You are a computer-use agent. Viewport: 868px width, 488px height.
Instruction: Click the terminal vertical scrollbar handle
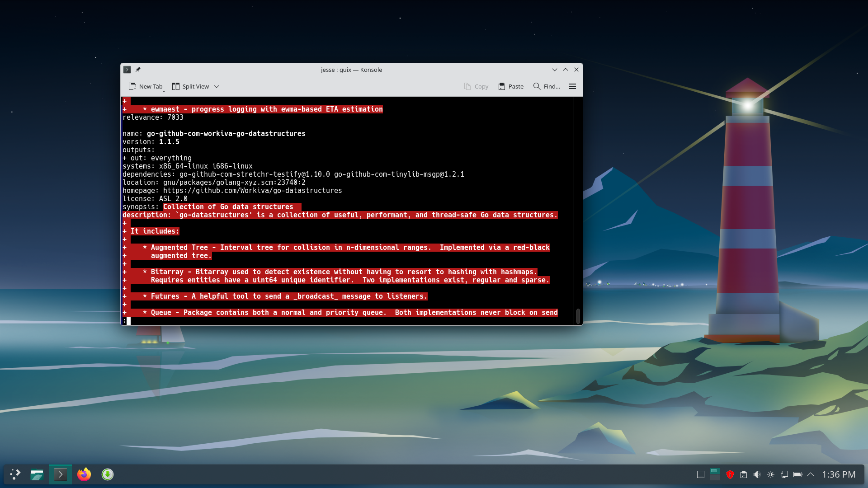[578, 316]
